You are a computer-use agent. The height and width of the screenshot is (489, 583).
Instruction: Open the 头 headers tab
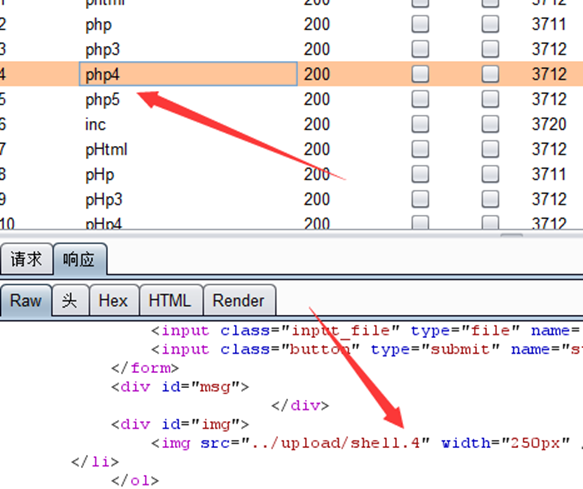[x=70, y=300]
